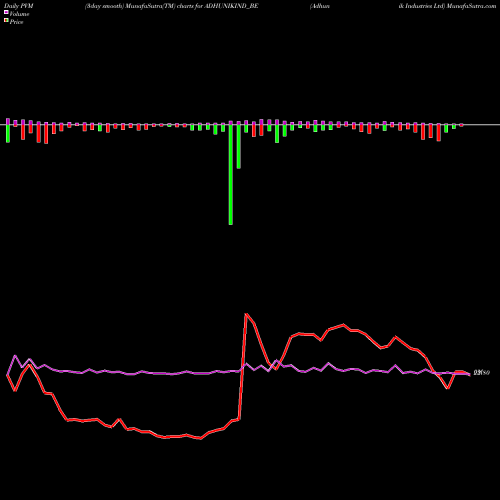This screenshot has width=500, height=500.
Task: Click the price value label at line end
Action: [x=482, y=373]
